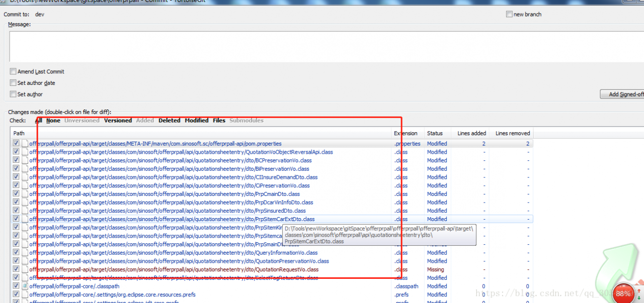Uncheck the PrpCmainDto.class checkbox

[16, 193]
